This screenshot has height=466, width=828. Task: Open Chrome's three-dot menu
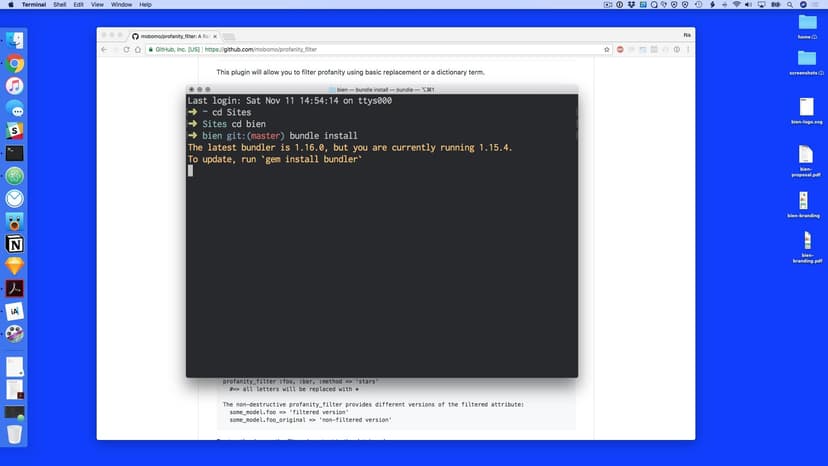pyautogui.click(x=686, y=49)
